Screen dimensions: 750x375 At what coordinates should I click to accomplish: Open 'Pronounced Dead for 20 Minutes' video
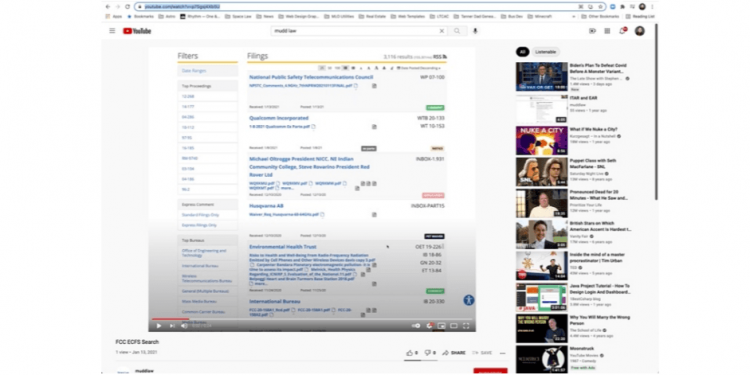click(541, 203)
